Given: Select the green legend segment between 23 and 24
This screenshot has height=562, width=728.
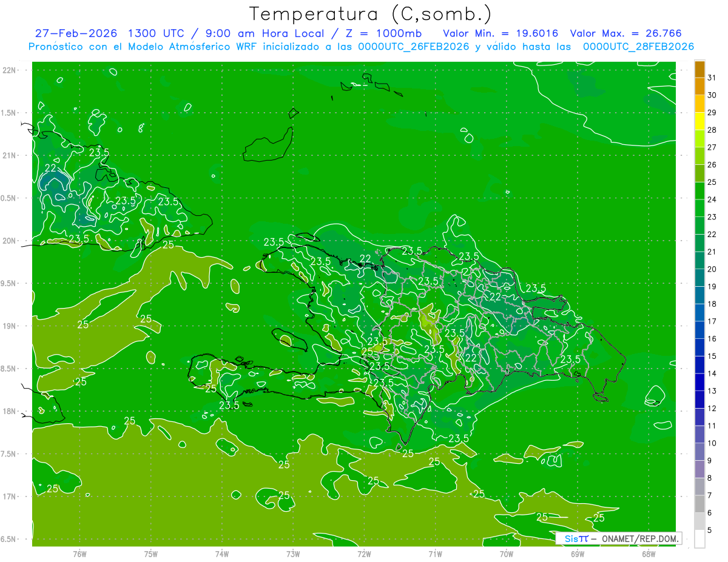Looking at the screenshot, I should 699,209.
